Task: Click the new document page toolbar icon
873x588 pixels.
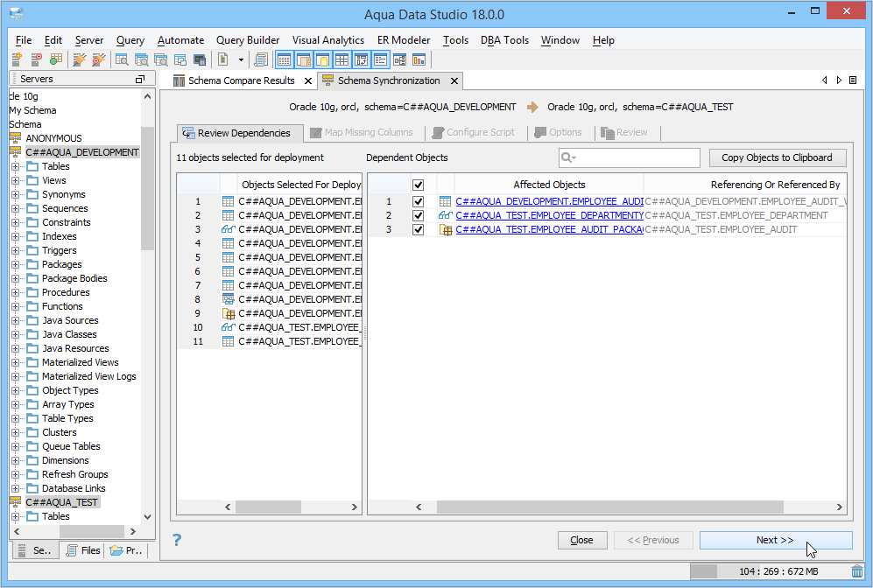Action: 222,59
